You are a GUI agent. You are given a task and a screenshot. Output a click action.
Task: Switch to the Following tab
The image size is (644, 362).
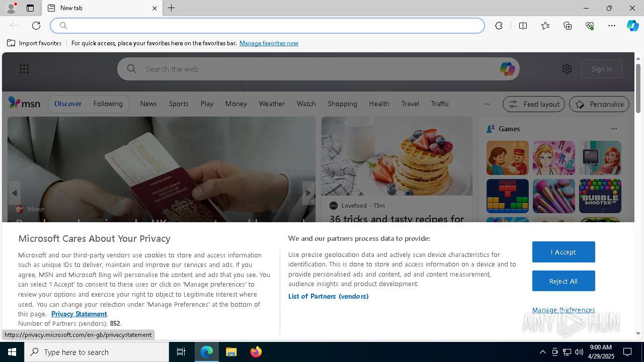(x=108, y=104)
